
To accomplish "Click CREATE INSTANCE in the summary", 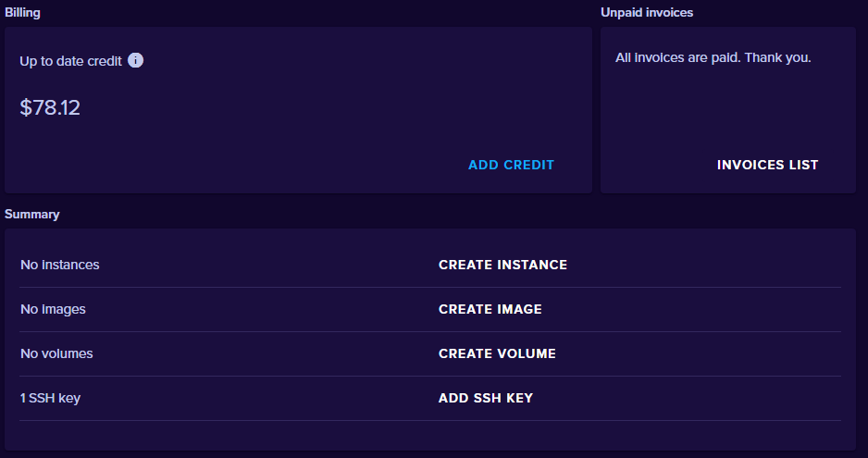I will [x=502, y=265].
